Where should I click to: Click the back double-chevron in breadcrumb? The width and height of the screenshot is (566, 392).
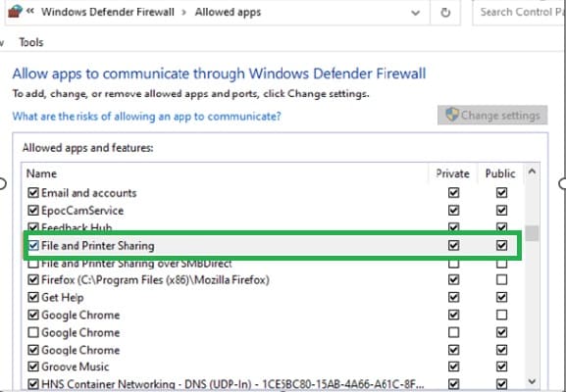click(30, 12)
